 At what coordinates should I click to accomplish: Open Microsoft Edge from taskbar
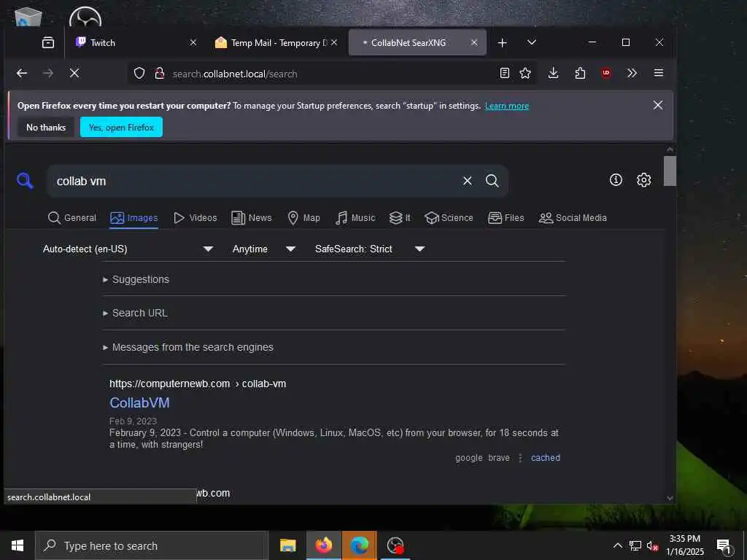359,545
